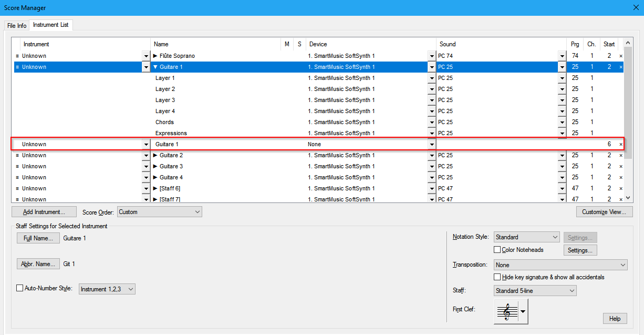
Task: Click the x delete icon on Guitare 2 row
Action: [x=620, y=155]
